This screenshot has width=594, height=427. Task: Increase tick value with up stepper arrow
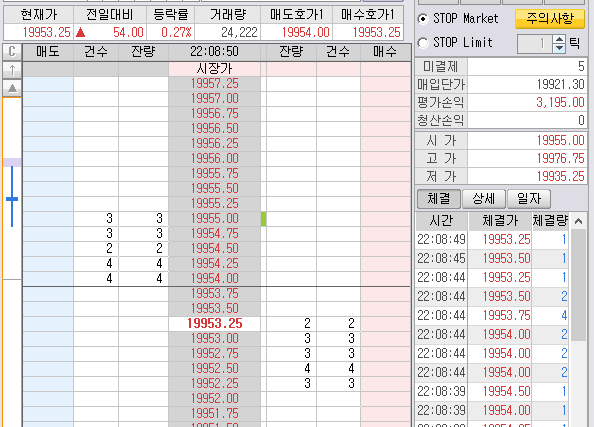pos(559,39)
